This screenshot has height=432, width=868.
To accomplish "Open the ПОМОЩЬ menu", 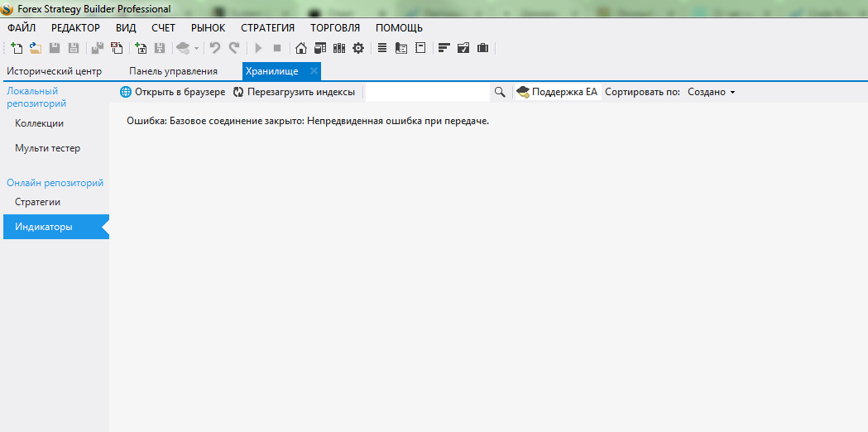I will tap(399, 27).
